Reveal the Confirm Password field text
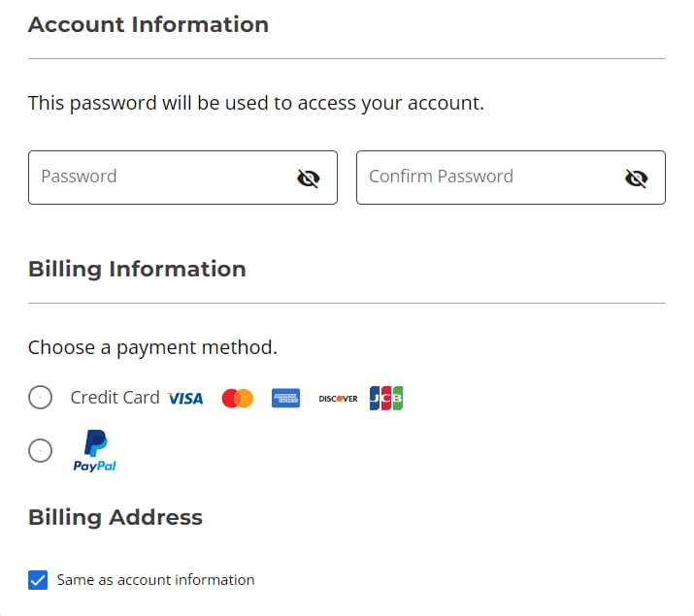694x616 pixels. tap(637, 178)
